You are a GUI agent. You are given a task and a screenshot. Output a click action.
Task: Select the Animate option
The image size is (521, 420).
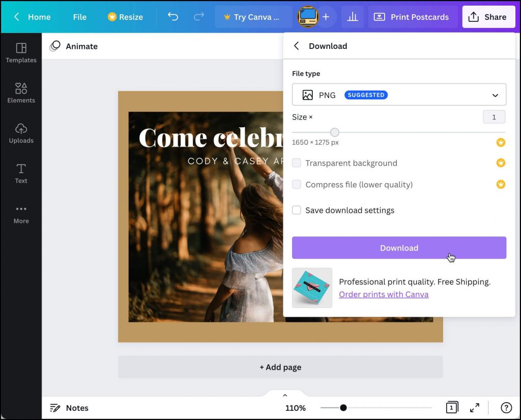coord(73,46)
